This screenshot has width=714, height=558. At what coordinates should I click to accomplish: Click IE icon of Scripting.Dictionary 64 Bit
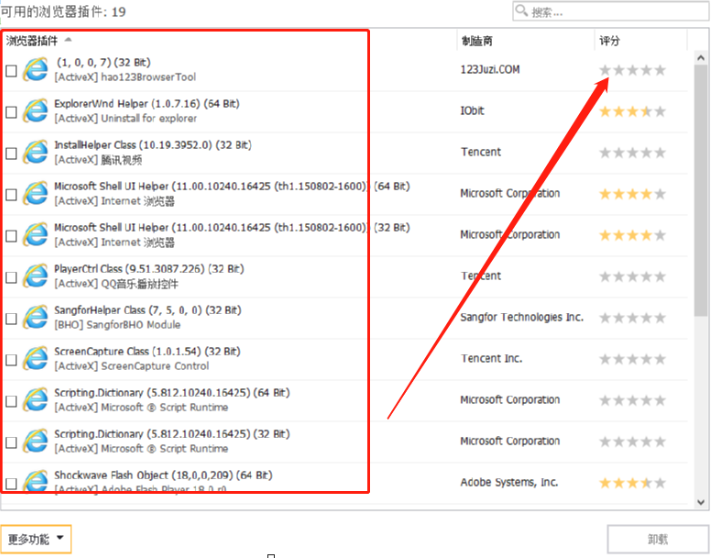[36, 400]
